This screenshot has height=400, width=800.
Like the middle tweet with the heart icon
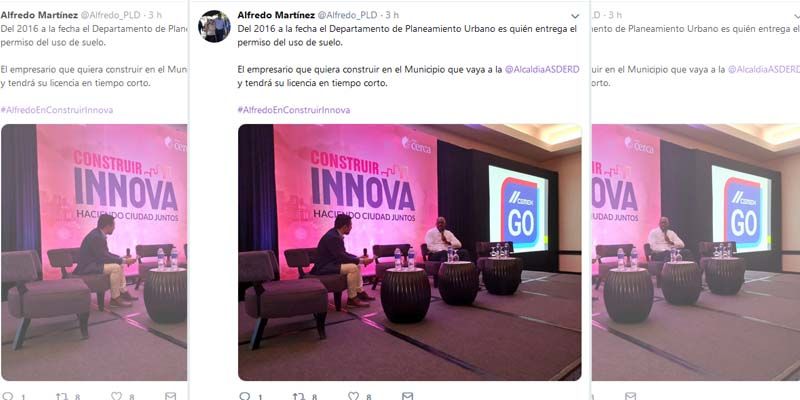(x=353, y=396)
